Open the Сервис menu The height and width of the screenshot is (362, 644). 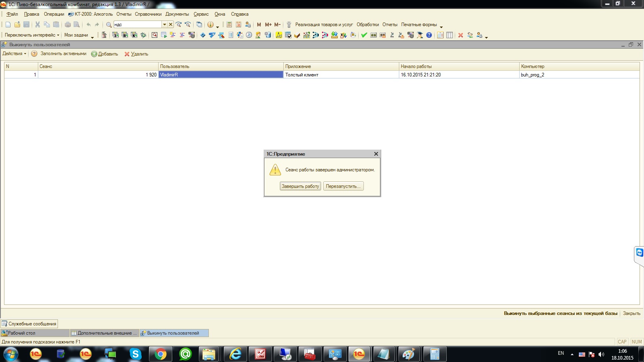pos(201,14)
